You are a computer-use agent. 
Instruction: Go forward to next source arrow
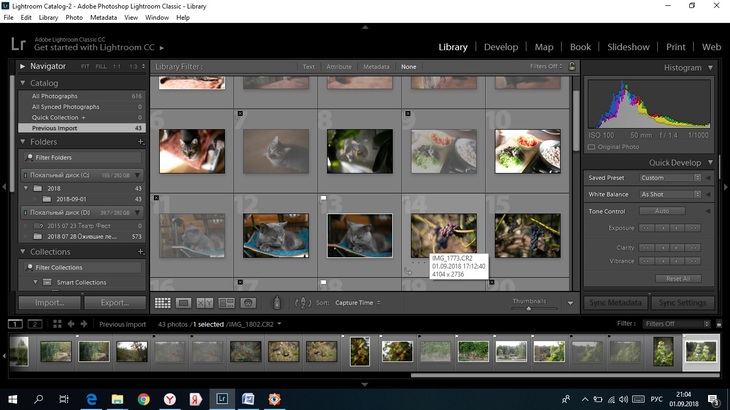[x=84, y=324]
